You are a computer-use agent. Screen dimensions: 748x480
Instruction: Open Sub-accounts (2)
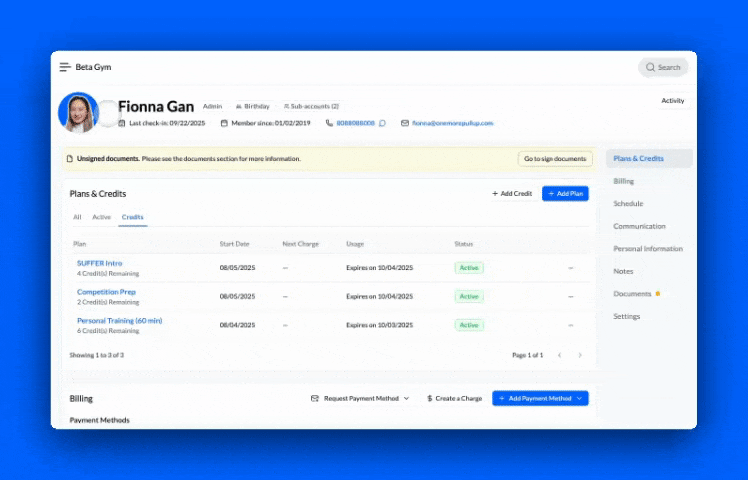pyautogui.click(x=311, y=106)
